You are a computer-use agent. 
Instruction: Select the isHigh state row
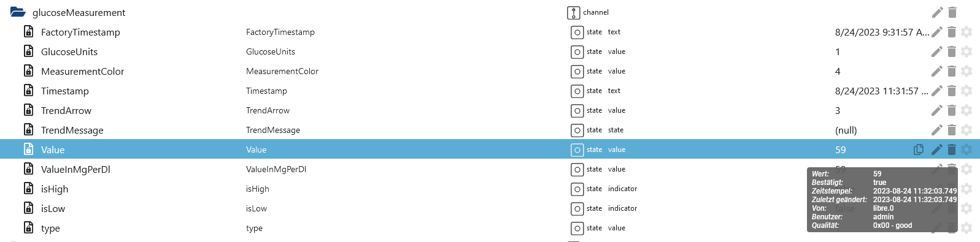[x=490, y=189]
